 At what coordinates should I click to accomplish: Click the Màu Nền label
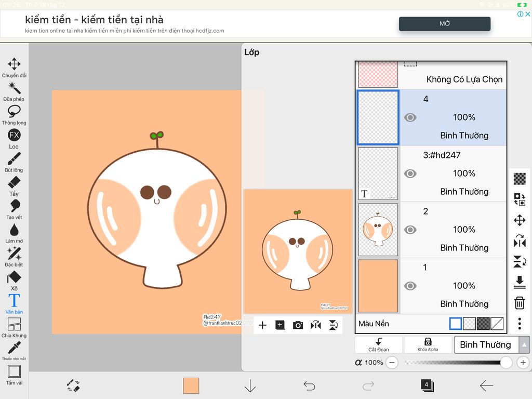click(374, 324)
